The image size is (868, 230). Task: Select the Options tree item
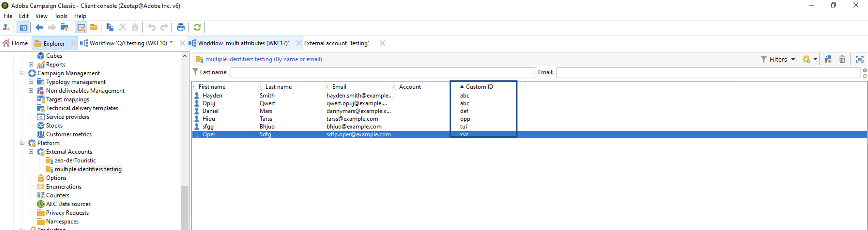[56, 178]
